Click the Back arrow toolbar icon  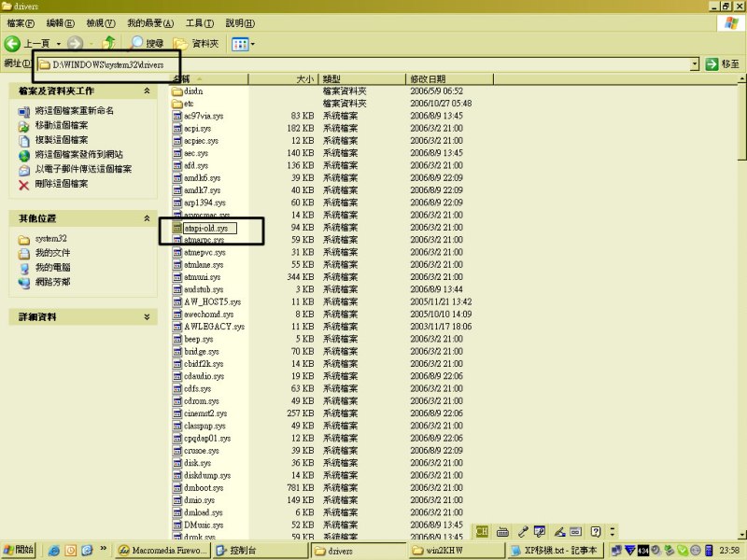(12, 44)
